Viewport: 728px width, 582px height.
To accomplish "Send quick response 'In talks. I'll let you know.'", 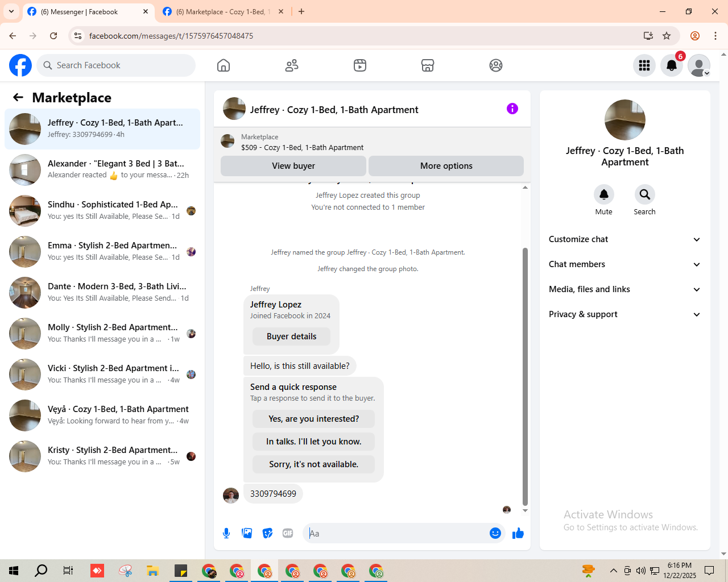I will [314, 442].
